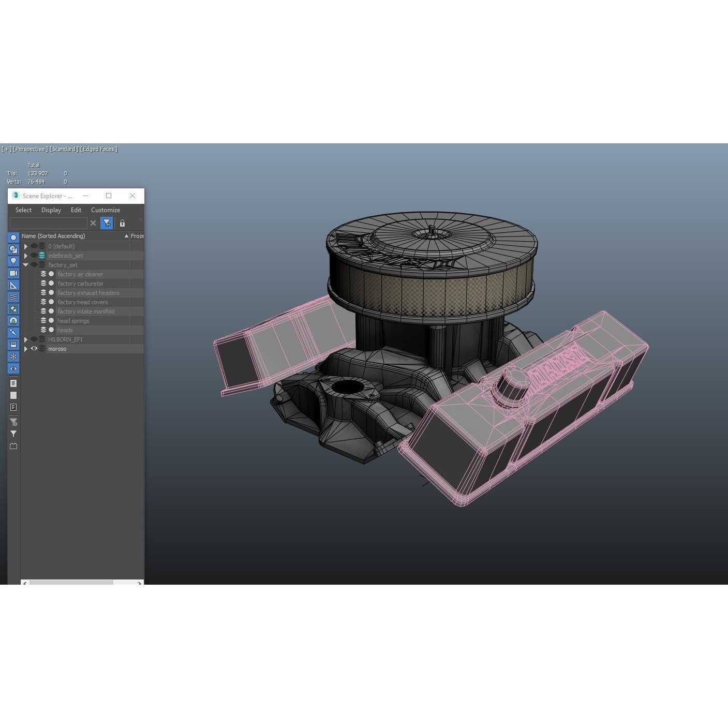The width and height of the screenshot is (728, 728).
Task: Click the Display Space Warps icon
Action: pos(13,297)
